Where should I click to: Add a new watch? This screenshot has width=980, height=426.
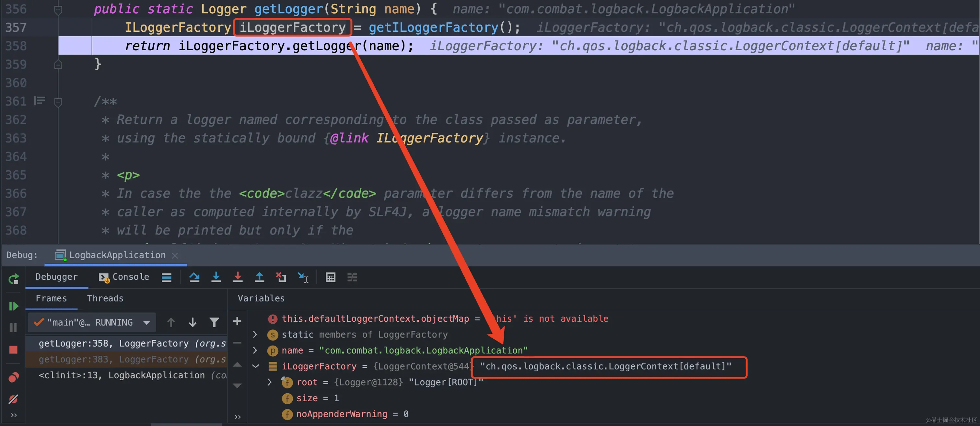point(238,321)
